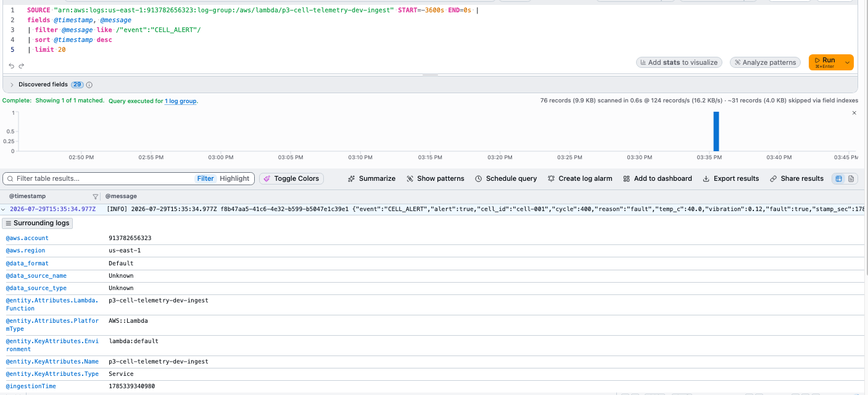The image size is (868, 395).
Task: Click the 'limit 20' line in query editor
Action: pos(47,50)
